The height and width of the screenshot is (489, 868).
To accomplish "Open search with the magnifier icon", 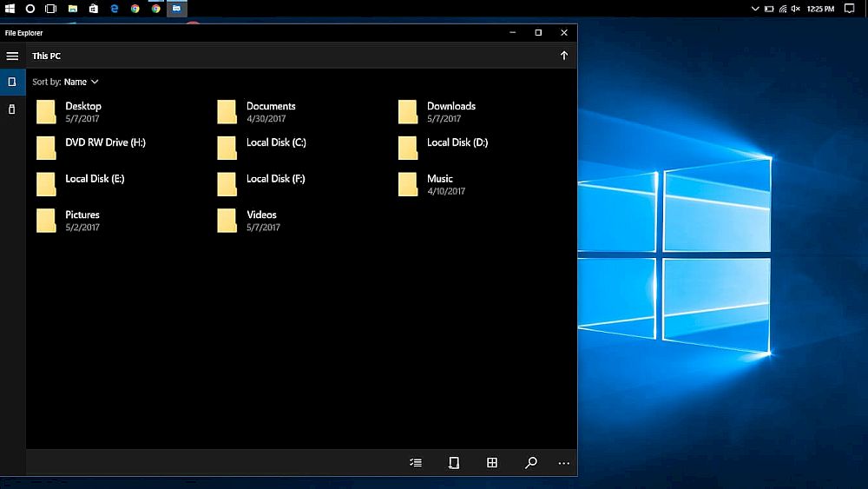I will [x=530, y=462].
